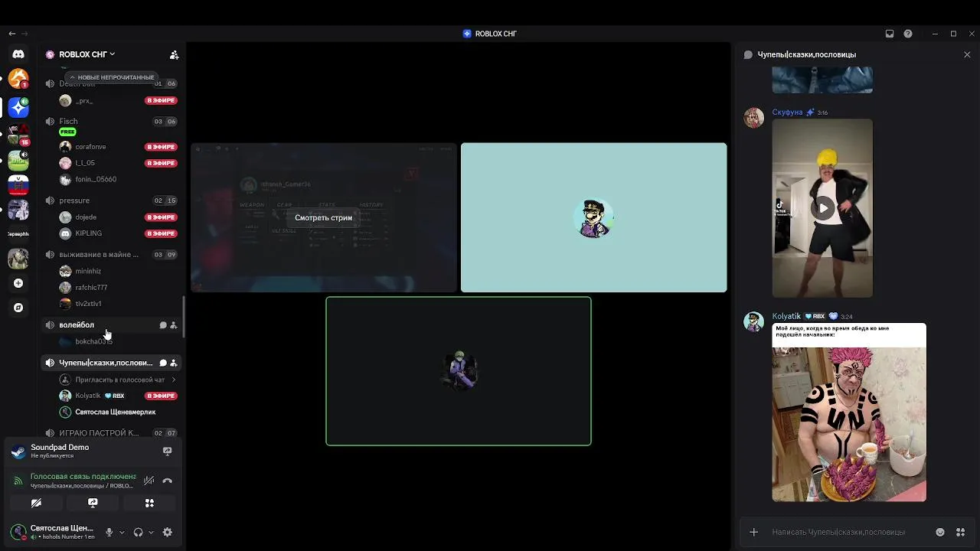Select the ИГРАЮ ПАСТРОЙ voice channel

tap(111, 432)
